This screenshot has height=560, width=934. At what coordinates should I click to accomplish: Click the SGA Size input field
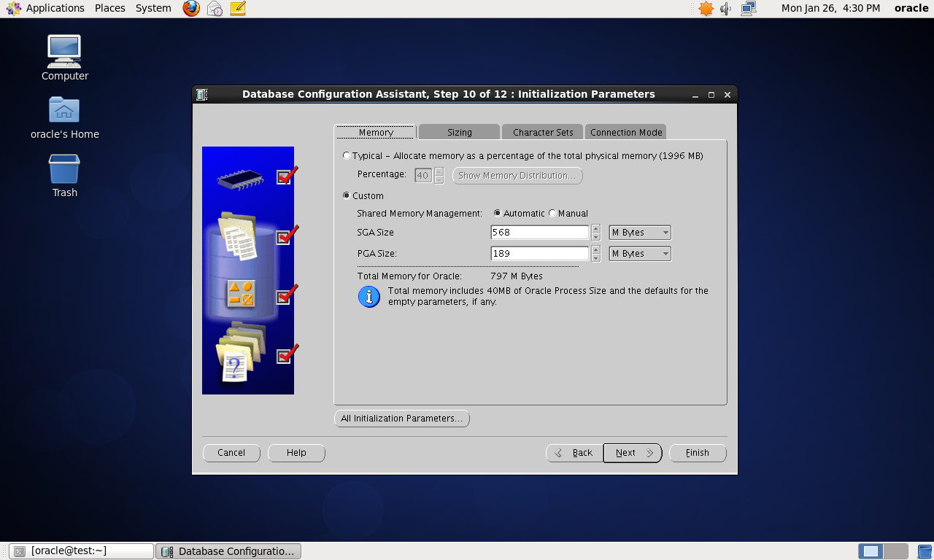tap(540, 233)
